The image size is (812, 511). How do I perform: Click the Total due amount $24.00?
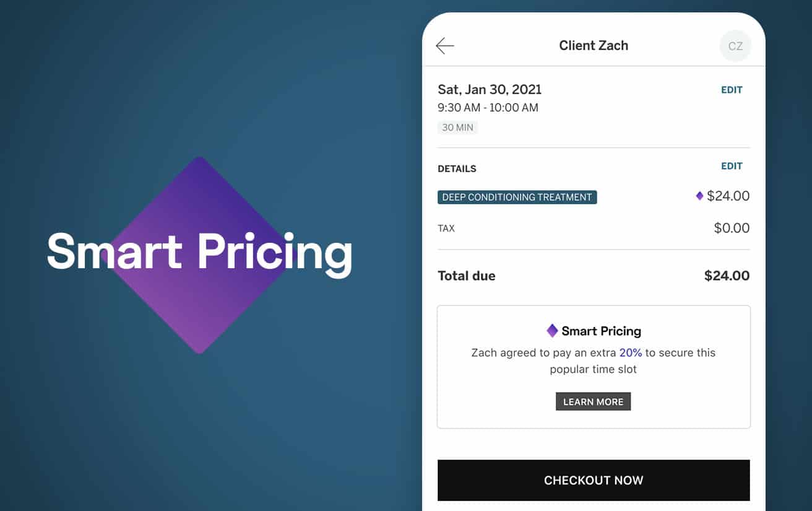point(727,276)
